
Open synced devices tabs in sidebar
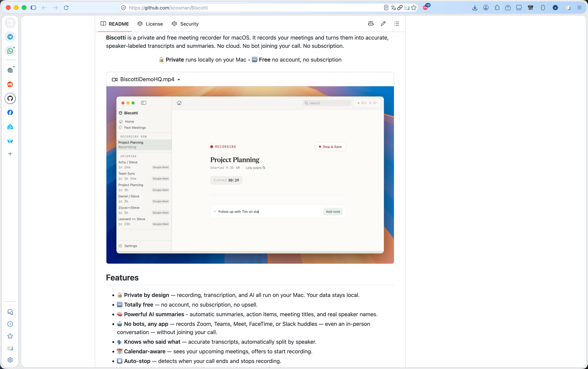[x=10, y=312]
